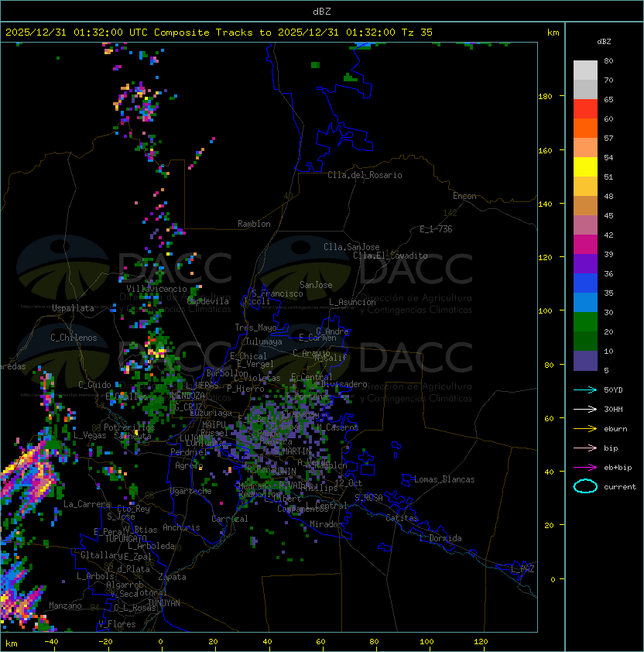This screenshot has height=652, width=644.
Task: Click the 'V_Flores' label
Action: (117, 624)
